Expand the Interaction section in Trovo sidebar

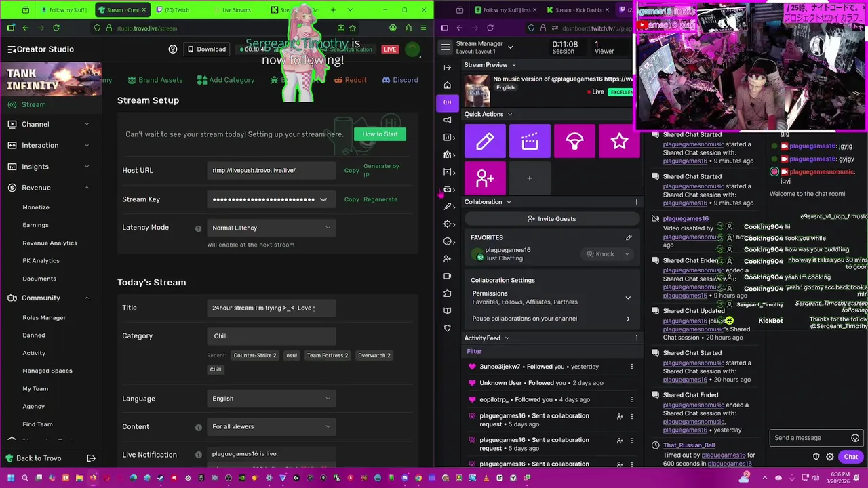51,145
